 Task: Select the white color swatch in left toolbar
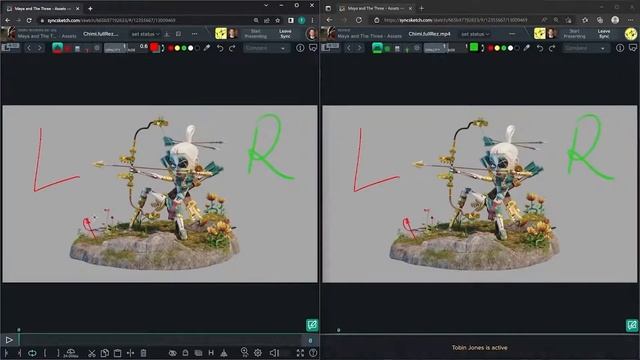pyautogui.click(x=191, y=48)
